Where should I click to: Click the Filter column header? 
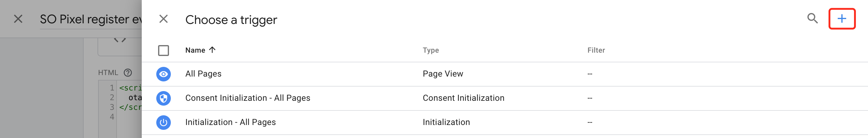596,51
